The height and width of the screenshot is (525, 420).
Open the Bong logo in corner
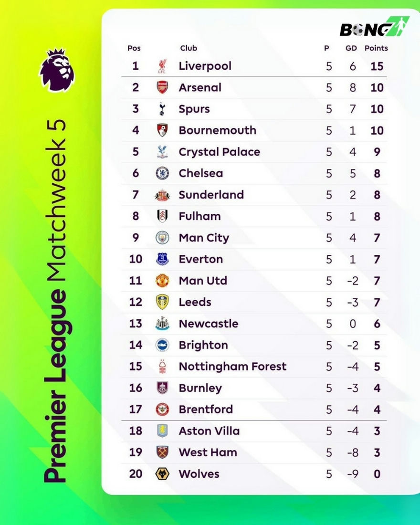[374, 28]
